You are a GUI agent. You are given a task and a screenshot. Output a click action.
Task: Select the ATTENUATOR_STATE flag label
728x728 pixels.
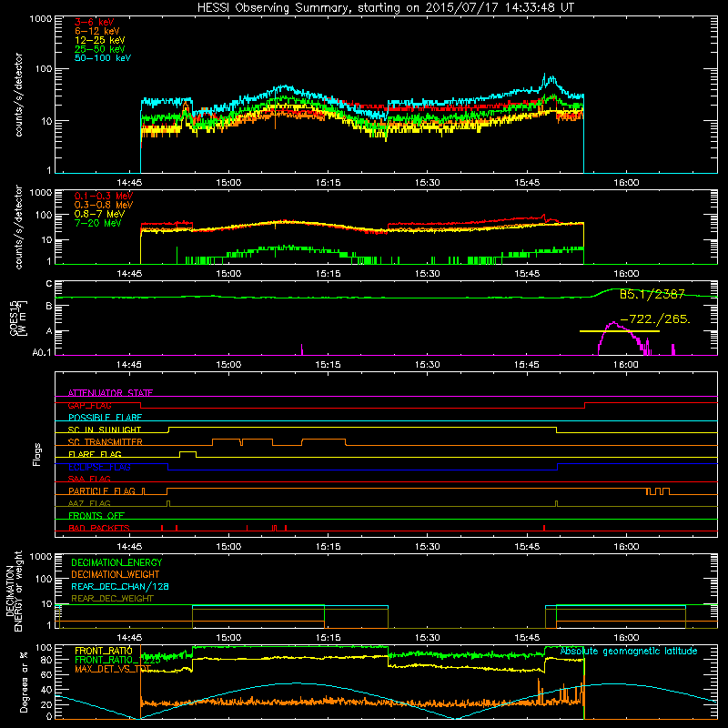click(110, 393)
